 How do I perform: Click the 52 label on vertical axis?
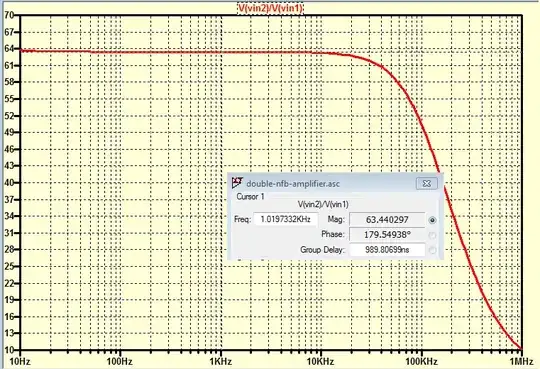[9, 116]
